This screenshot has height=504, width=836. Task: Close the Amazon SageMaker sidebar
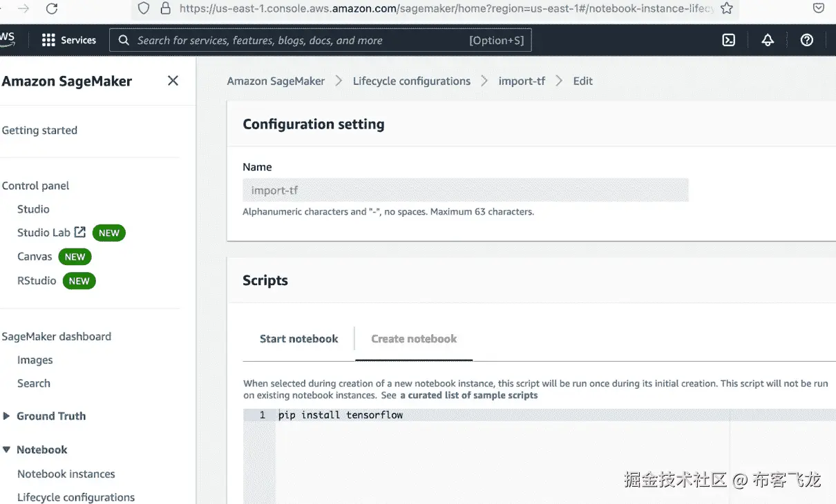(173, 81)
